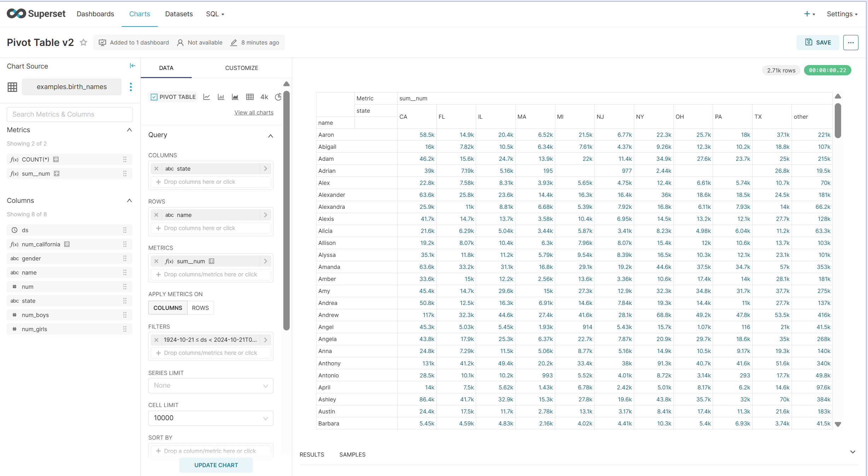868x476 pixels.
Task: Expand the results panel chevron
Action: point(853,452)
